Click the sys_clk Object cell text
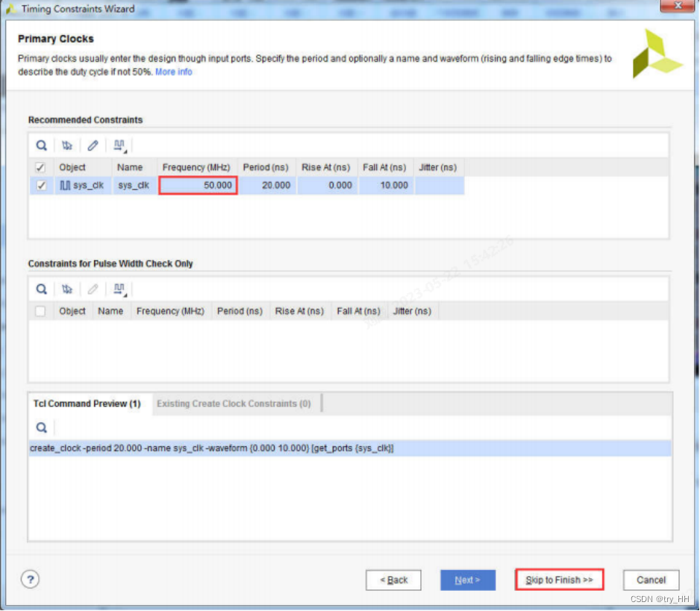 click(88, 185)
